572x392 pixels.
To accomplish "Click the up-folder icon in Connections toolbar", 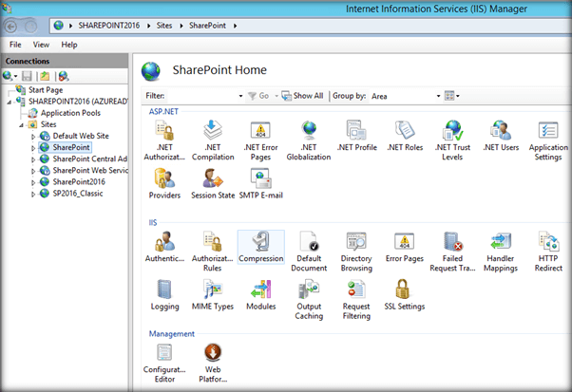I will [45, 76].
